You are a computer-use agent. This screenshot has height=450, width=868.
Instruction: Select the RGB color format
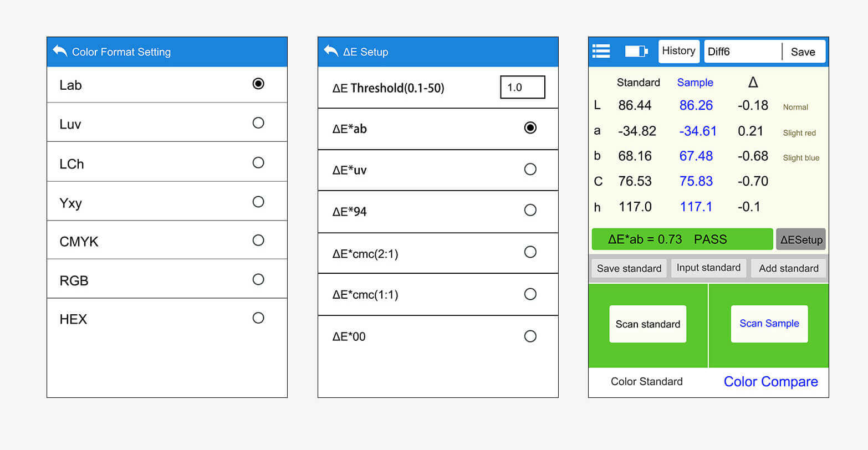click(167, 279)
